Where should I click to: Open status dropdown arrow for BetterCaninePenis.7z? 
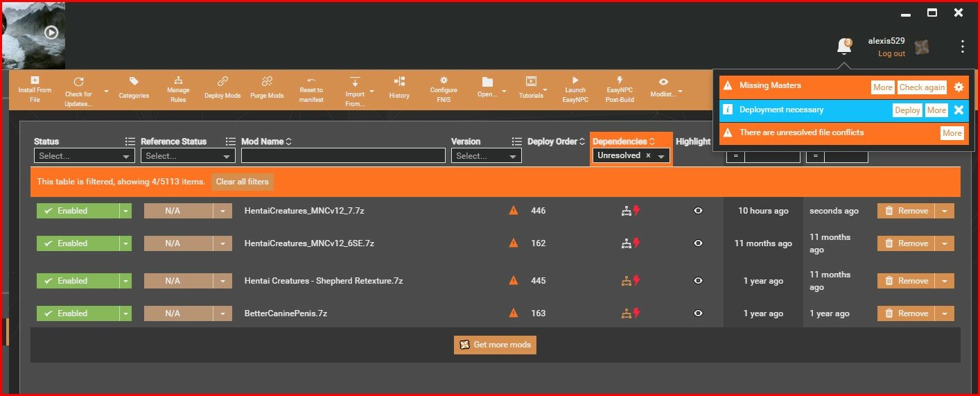125,313
